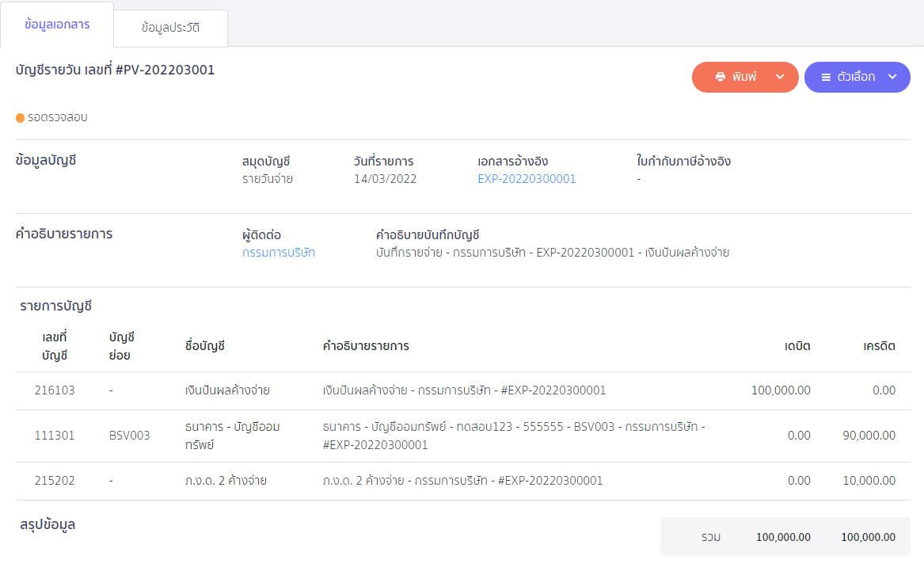Click the total credit 100,000.00 in summary

pyautogui.click(x=868, y=537)
